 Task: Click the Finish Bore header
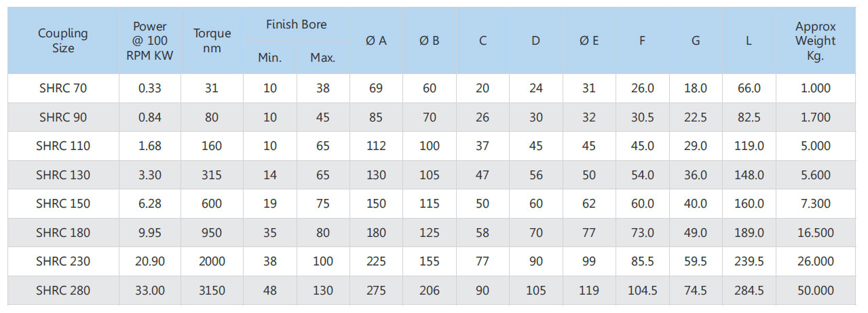coord(296,24)
